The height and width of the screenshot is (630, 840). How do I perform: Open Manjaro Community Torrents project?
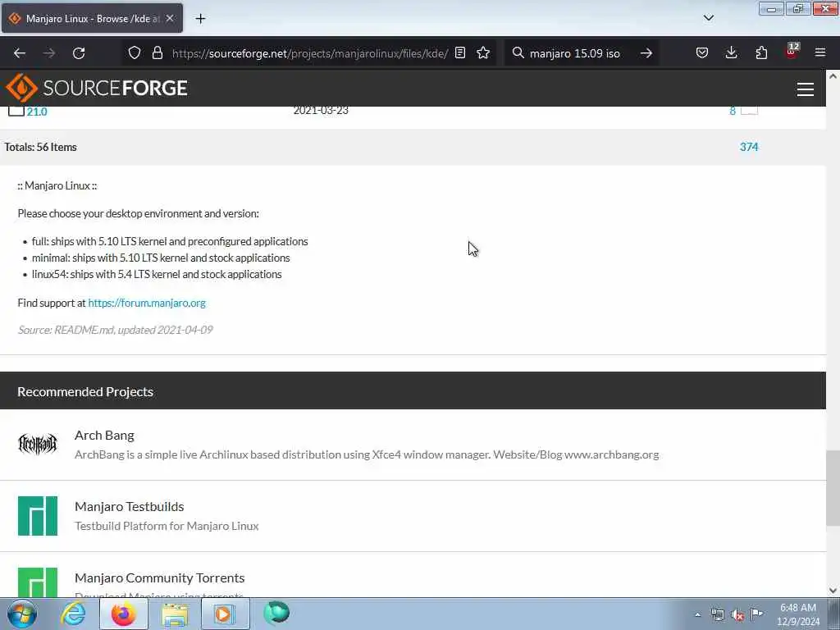point(160,577)
